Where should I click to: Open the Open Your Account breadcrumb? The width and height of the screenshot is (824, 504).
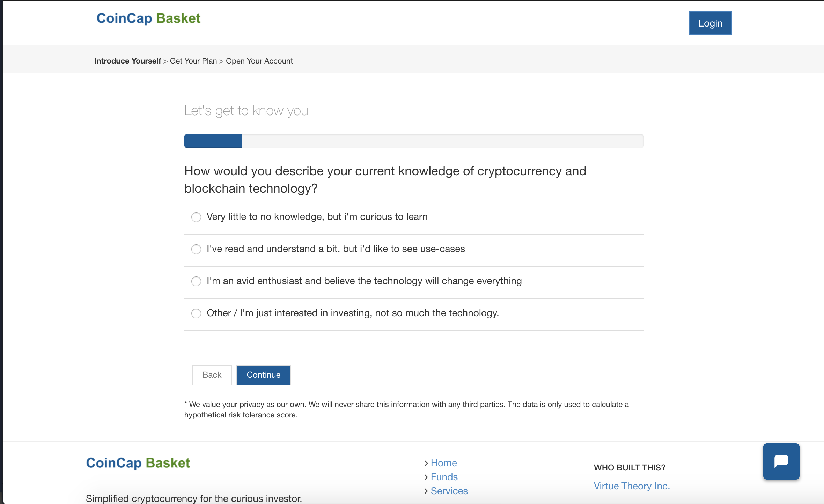259,61
